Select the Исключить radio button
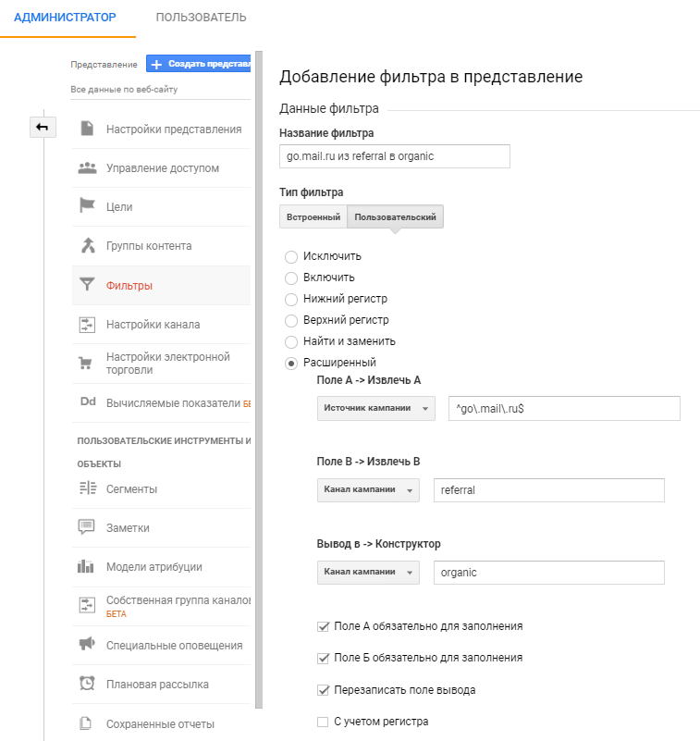Image resolution: width=700 pixels, height=741 pixels. (x=291, y=256)
